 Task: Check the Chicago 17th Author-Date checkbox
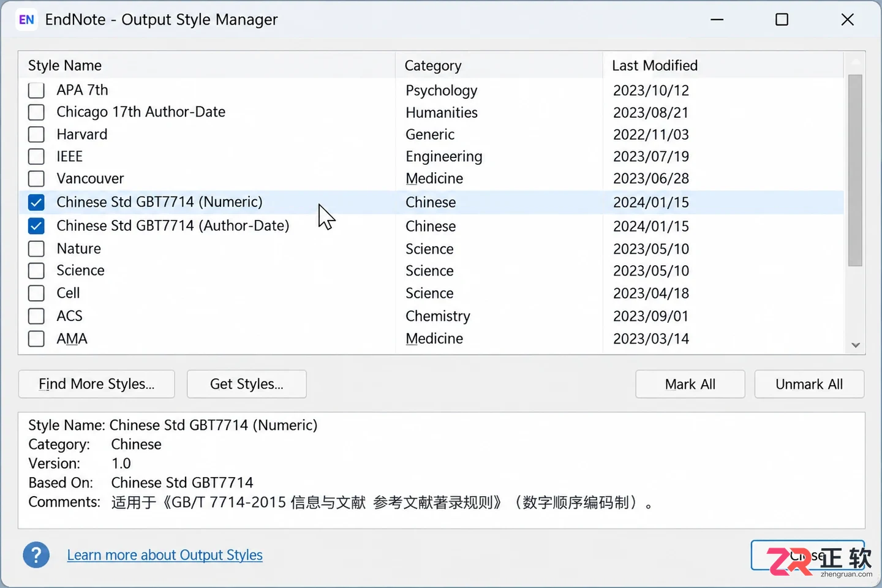(x=36, y=112)
